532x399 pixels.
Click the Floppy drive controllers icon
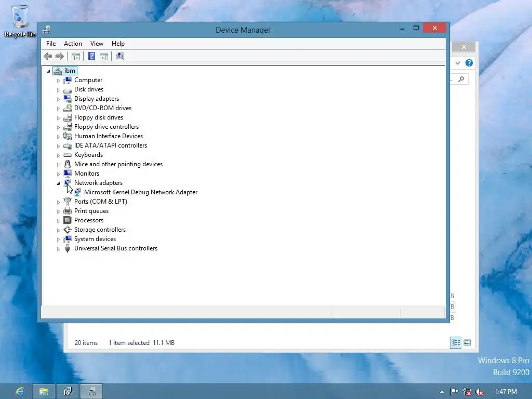pos(68,127)
